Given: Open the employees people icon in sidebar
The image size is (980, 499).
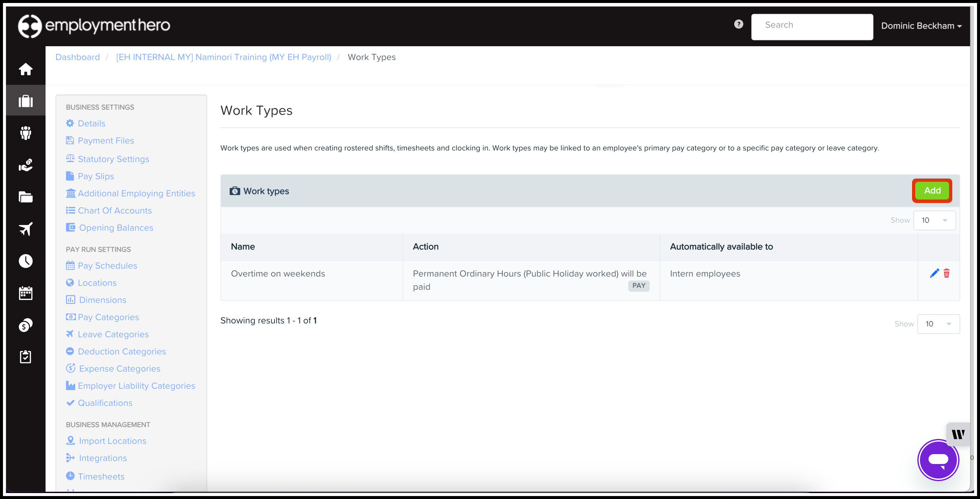Looking at the screenshot, I should point(25,133).
